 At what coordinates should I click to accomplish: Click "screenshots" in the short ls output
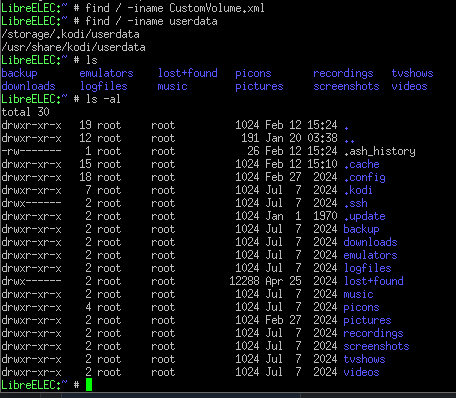pyautogui.click(x=346, y=86)
